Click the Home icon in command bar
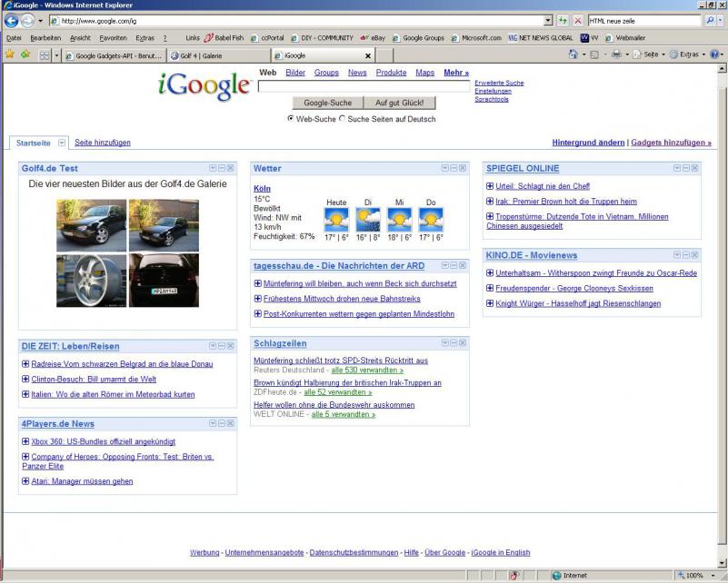 tap(573, 54)
